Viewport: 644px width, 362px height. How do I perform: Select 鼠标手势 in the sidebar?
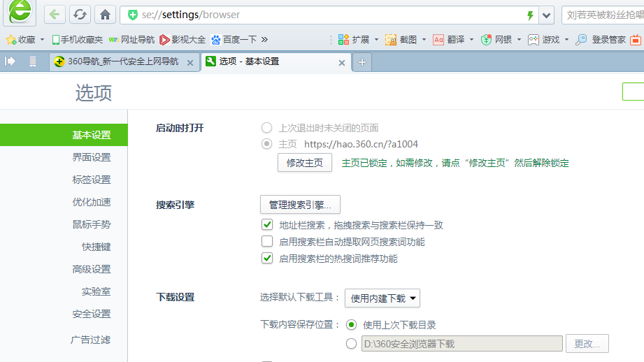[92, 224]
